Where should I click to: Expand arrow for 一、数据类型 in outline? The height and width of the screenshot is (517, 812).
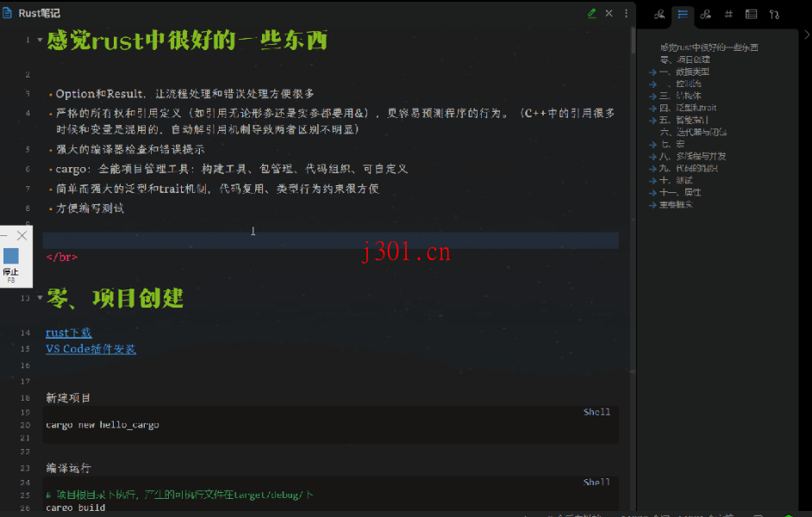coord(653,72)
